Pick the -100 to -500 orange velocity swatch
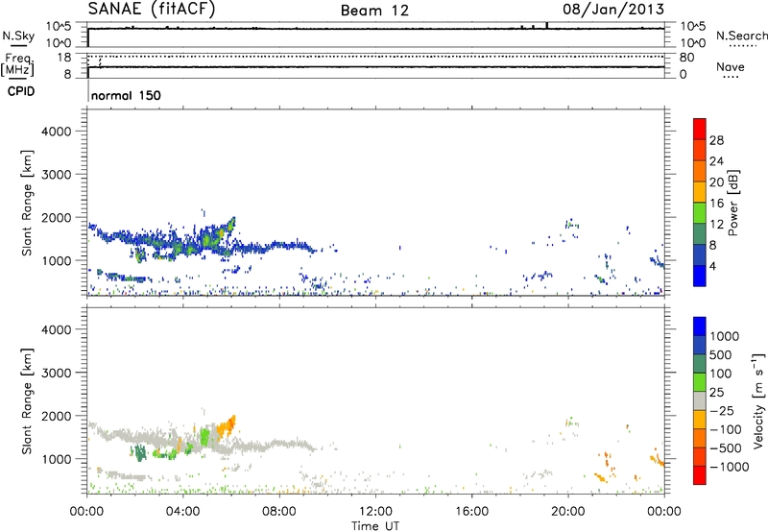The height and width of the screenshot is (532, 768). click(x=700, y=438)
